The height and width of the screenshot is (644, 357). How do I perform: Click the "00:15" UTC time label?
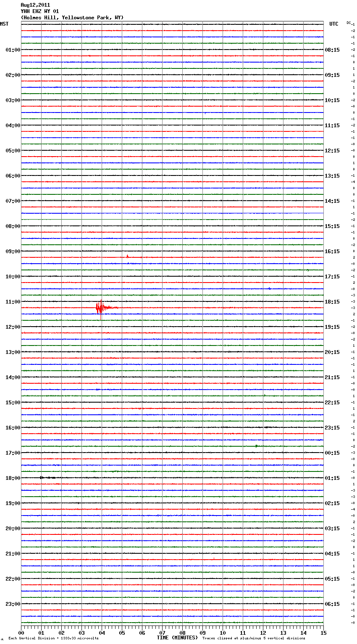coord(332,453)
